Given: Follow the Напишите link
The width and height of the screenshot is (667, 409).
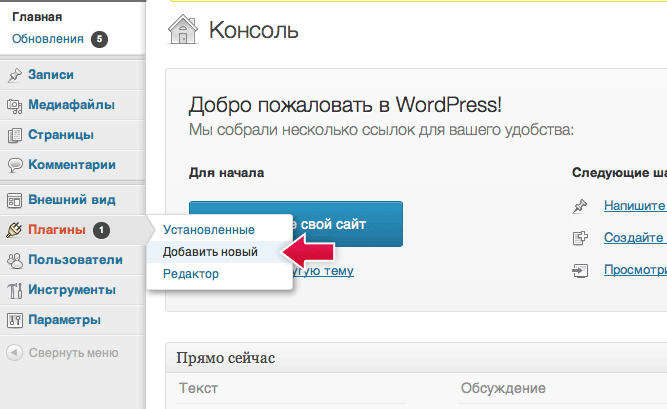Looking at the screenshot, I should tap(635, 206).
